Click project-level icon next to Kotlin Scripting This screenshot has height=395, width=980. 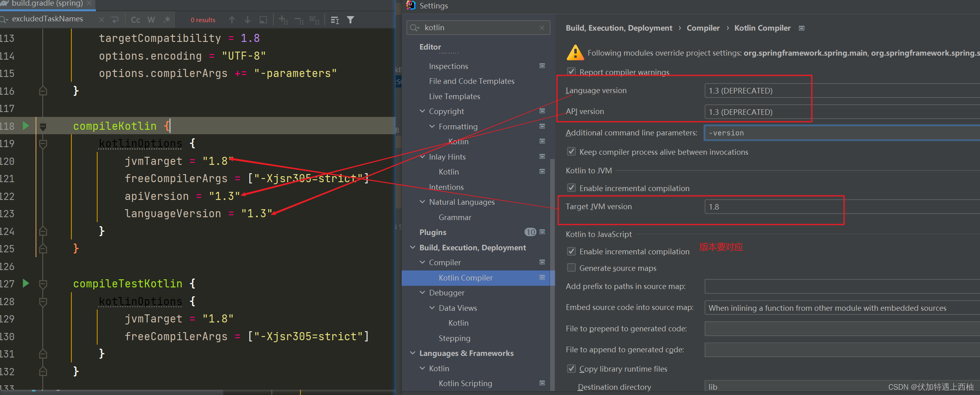[x=542, y=383]
